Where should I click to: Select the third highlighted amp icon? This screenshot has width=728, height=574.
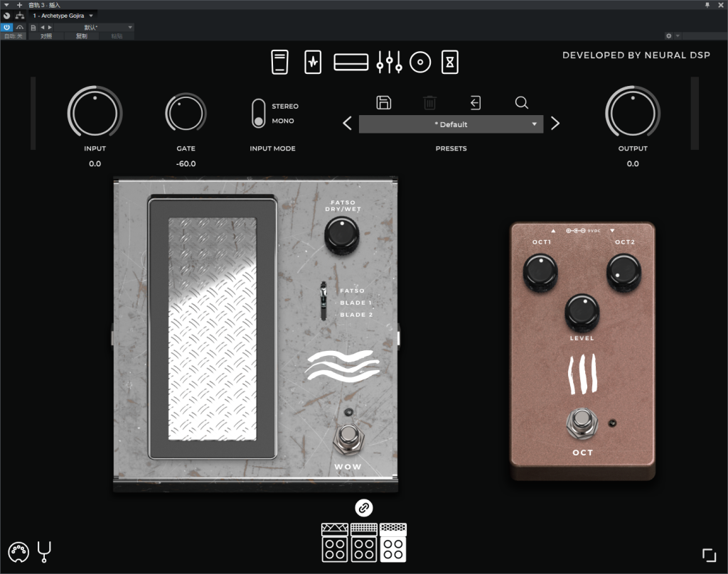[x=392, y=543]
